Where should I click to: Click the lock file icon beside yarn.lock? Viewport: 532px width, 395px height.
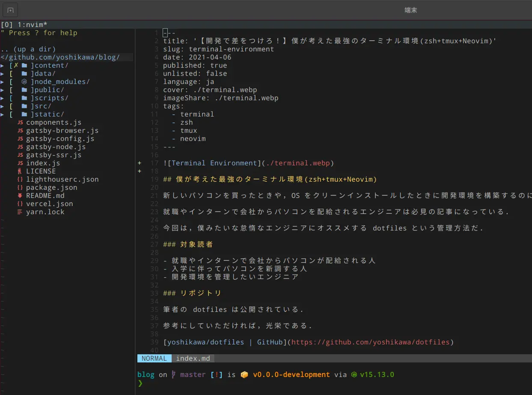(x=20, y=212)
